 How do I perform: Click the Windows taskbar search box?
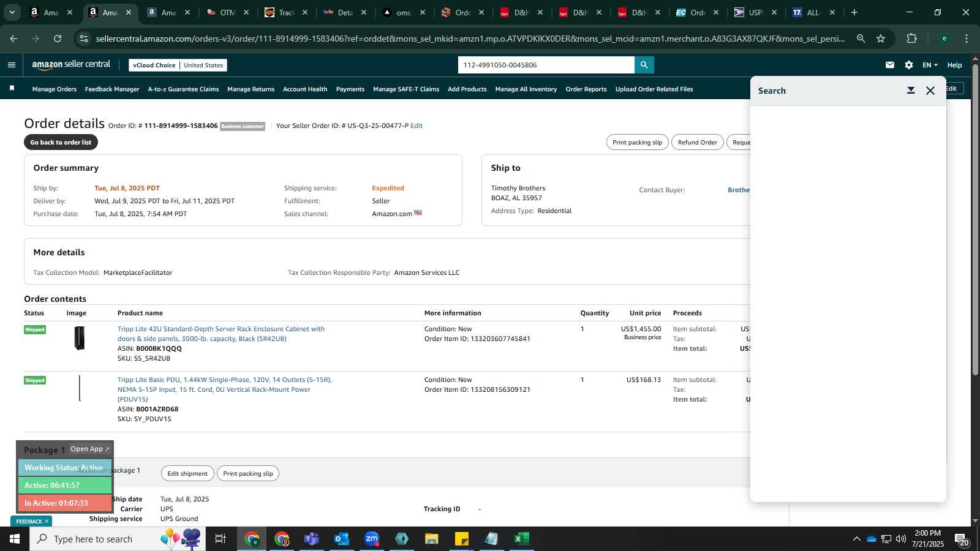pyautogui.click(x=118, y=539)
